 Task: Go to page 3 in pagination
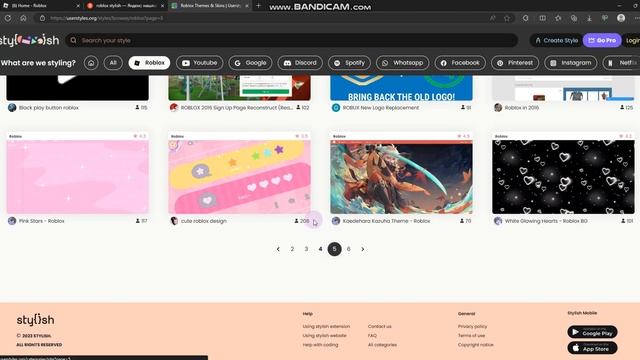click(x=306, y=249)
